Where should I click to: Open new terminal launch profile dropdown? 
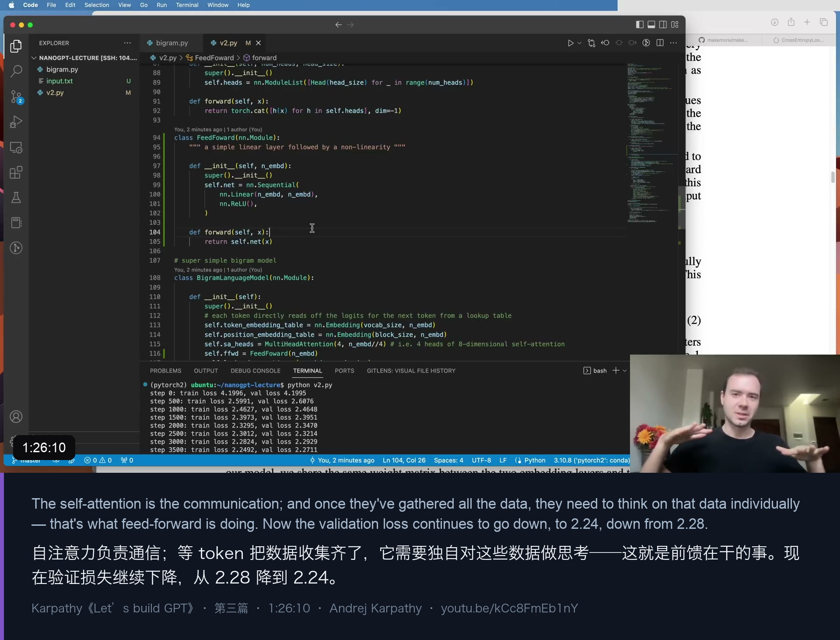[625, 371]
